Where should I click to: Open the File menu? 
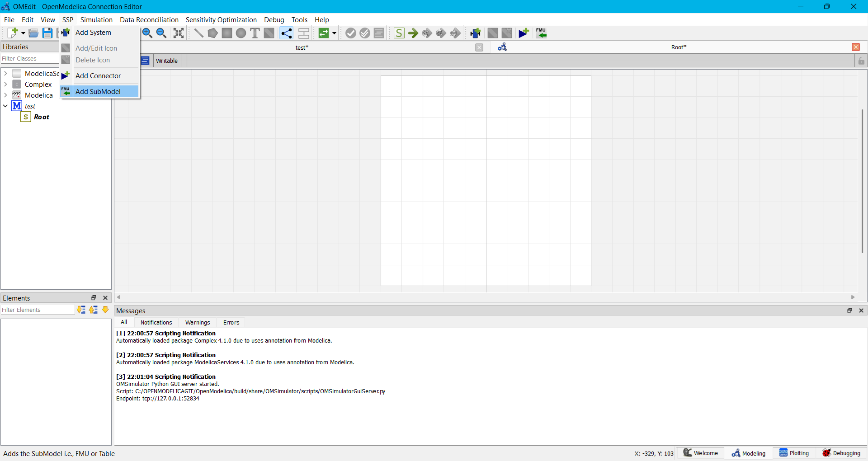tap(9, 20)
